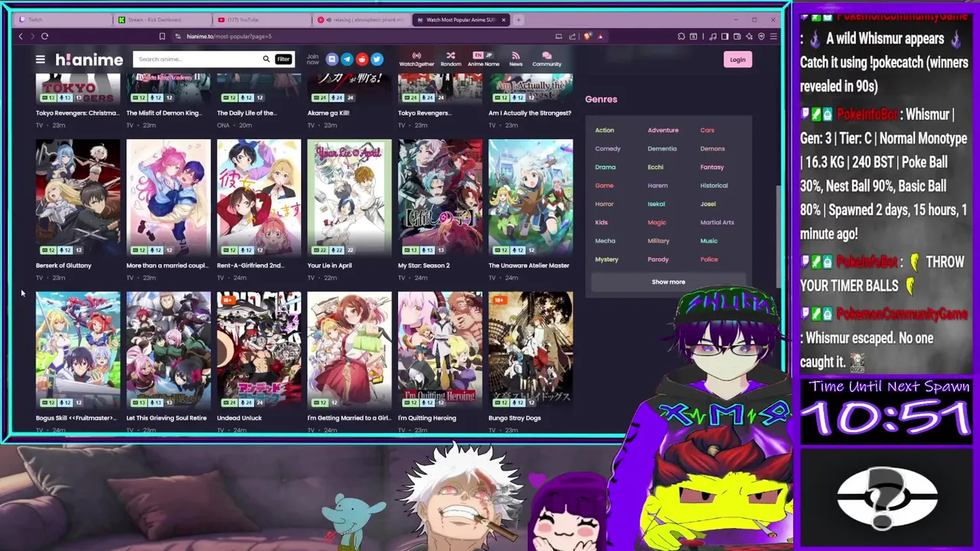Click the Bogus Skill Fruitmaster title
Image resolution: width=980 pixels, height=551 pixels.
point(76,418)
